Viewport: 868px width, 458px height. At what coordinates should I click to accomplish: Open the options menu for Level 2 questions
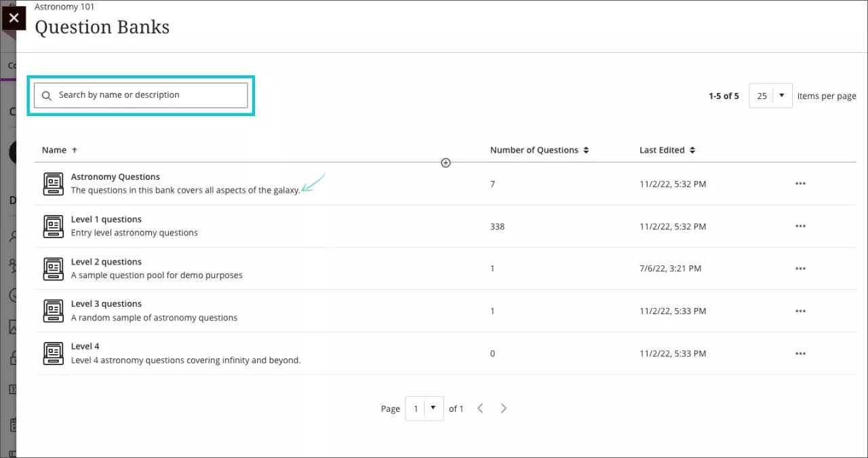[800, 268]
